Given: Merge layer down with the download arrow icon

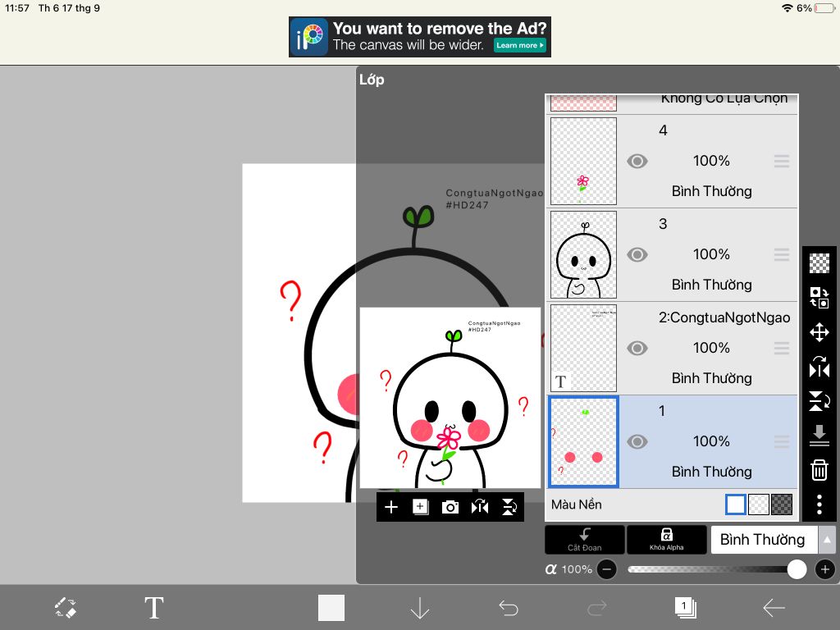Looking at the screenshot, I should (x=819, y=435).
